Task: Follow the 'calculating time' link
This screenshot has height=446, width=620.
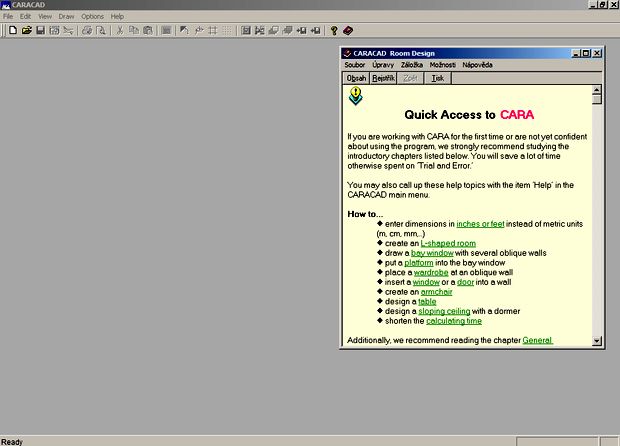Action: 454,321
